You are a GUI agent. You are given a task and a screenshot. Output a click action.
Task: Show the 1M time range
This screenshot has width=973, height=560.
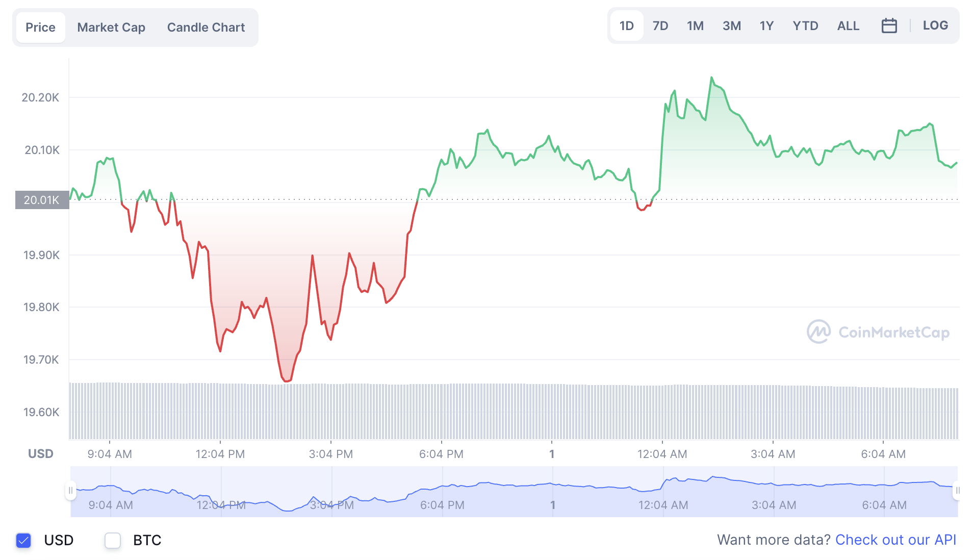point(695,26)
